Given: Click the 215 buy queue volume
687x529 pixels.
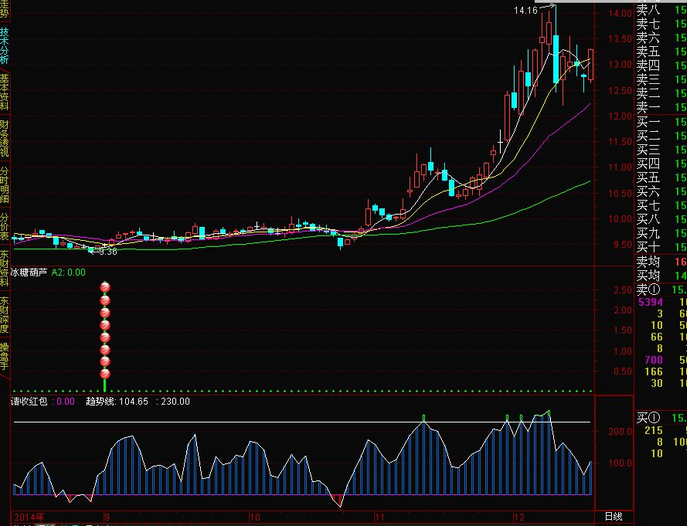Looking at the screenshot, I should point(653,430).
